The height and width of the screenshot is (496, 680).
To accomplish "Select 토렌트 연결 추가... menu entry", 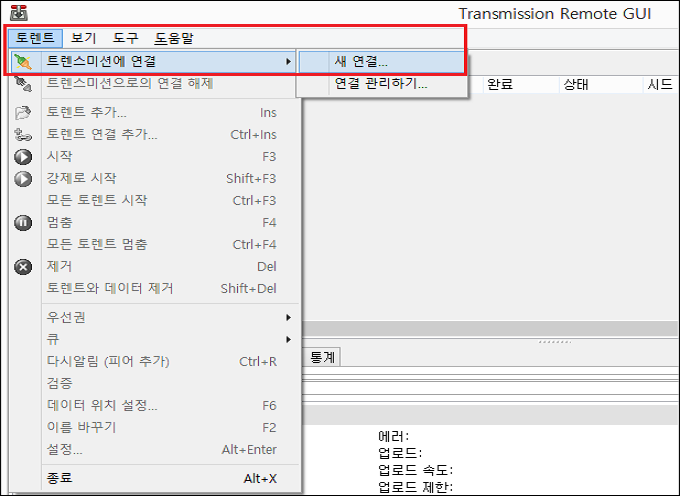I will click(154, 134).
